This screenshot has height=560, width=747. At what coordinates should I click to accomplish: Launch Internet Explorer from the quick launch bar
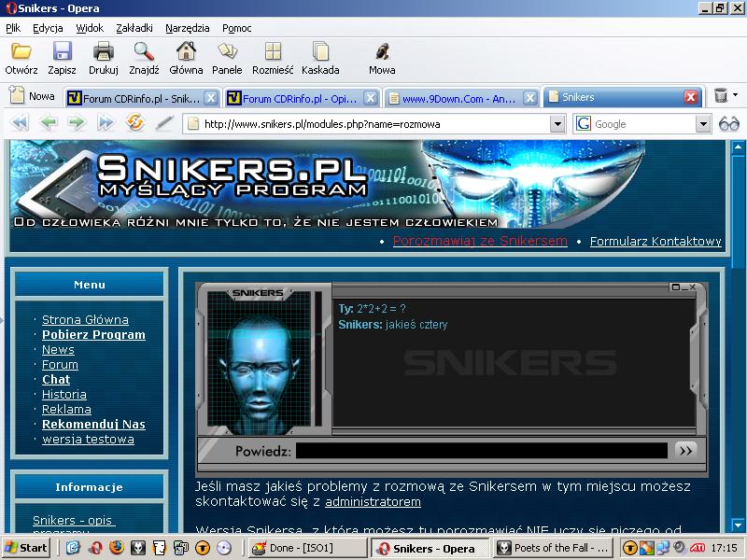tap(73, 548)
